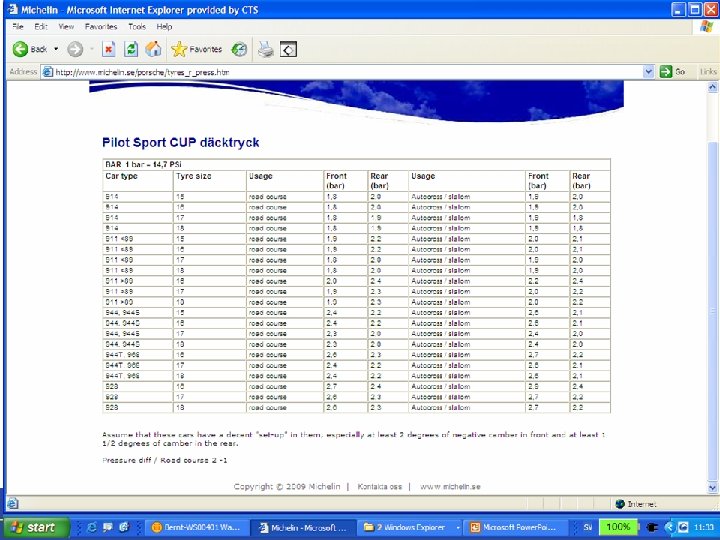Click the Links toolbar label
Viewport: 720px width, 540px height.
click(708, 72)
